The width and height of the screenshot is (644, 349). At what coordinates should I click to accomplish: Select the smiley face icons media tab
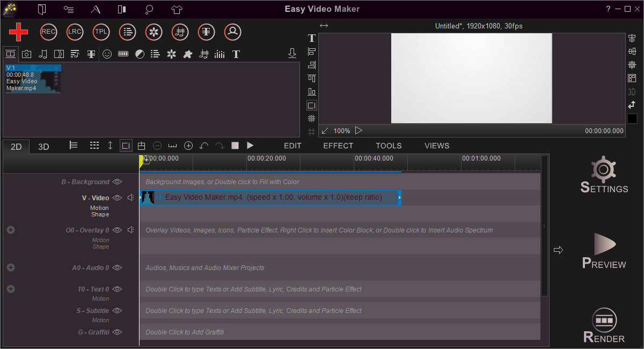(107, 54)
